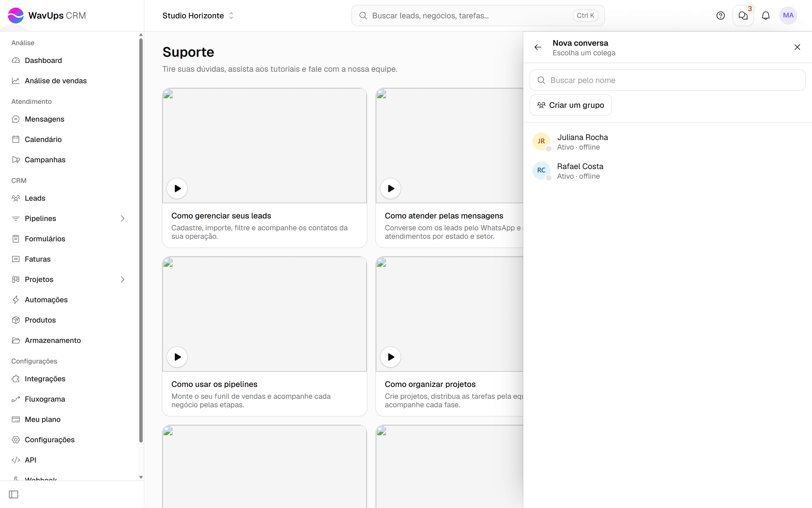The image size is (812, 508).
Task: Expand the Pipelines chevron
Action: click(122, 218)
